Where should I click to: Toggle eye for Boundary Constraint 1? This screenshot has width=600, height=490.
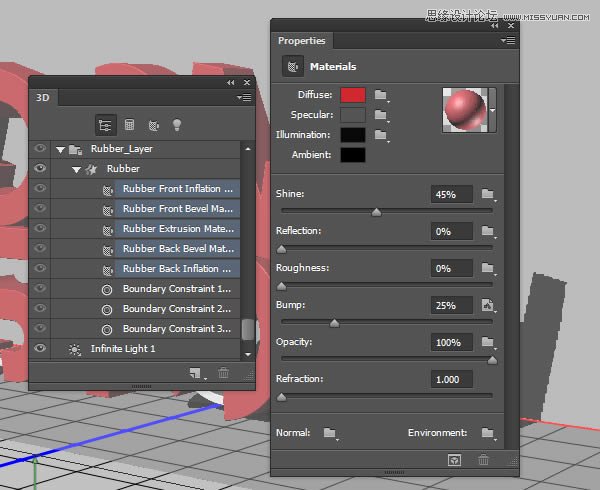click(40, 288)
